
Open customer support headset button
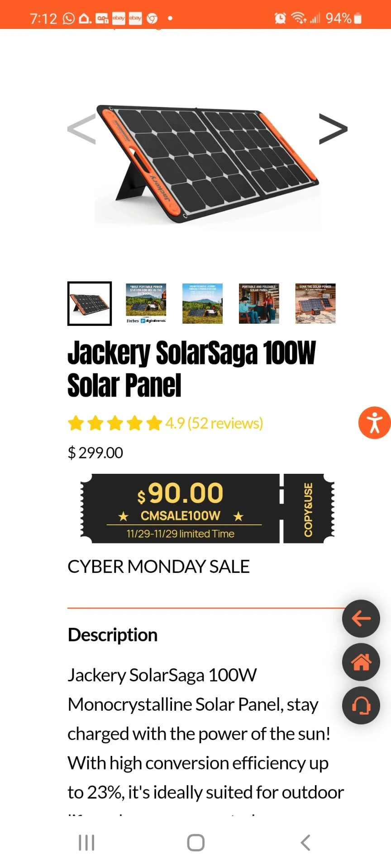pos(361,705)
